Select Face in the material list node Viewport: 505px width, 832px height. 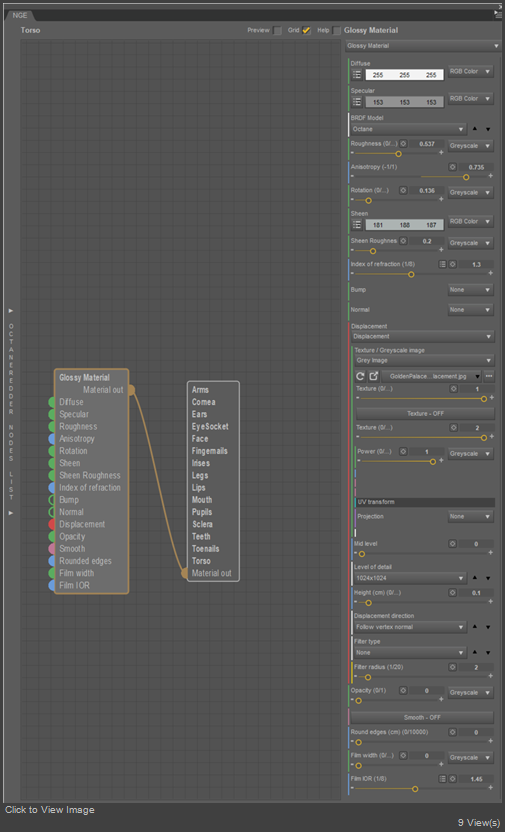tap(200, 439)
